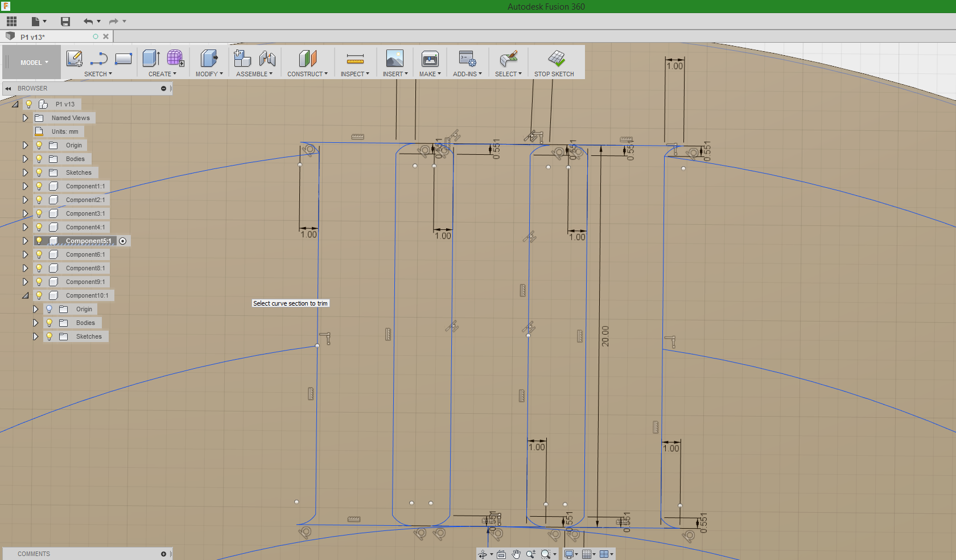Viewport: 956px width, 560px height.
Task: Collapse the Component10:1 tree node
Action: click(25, 295)
